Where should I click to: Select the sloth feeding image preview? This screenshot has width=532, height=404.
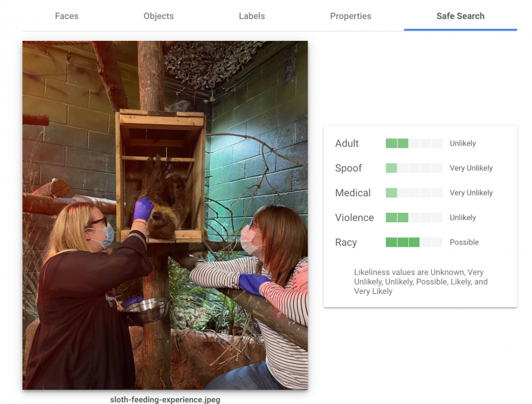(165, 215)
